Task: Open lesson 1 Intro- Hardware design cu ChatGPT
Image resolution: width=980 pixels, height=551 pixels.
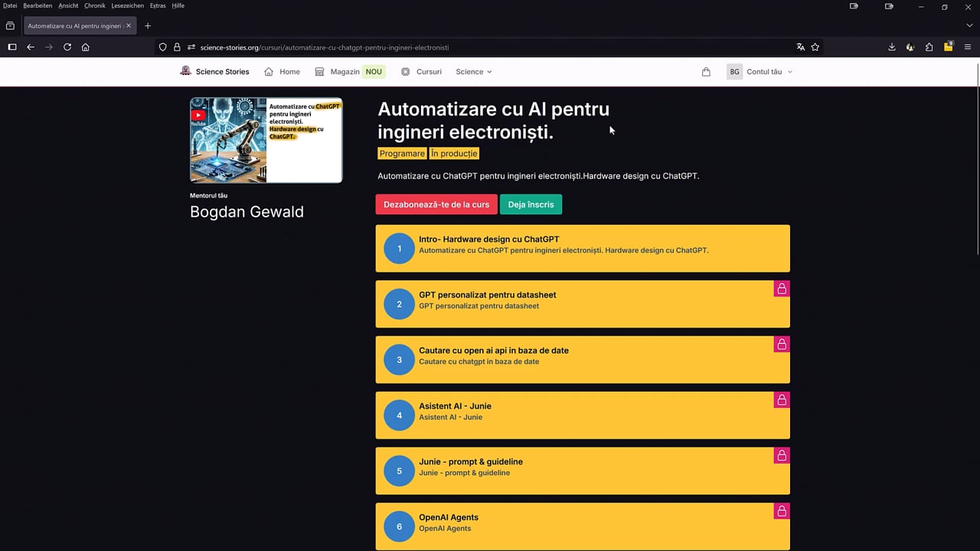Action: [583, 248]
